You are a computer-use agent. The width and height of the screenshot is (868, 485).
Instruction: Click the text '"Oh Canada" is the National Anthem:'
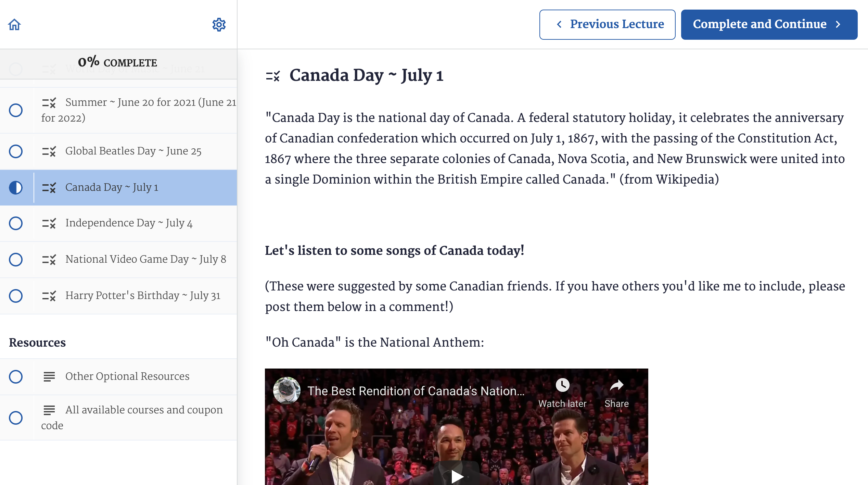(374, 343)
